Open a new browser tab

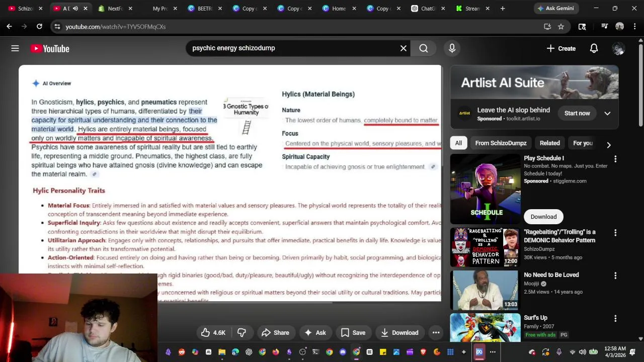click(x=503, y=9)
